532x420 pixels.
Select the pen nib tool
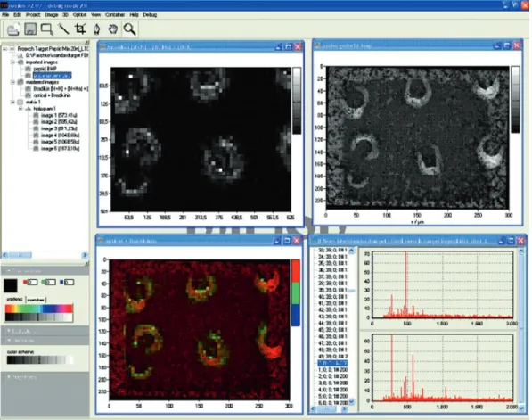(97, 29)
